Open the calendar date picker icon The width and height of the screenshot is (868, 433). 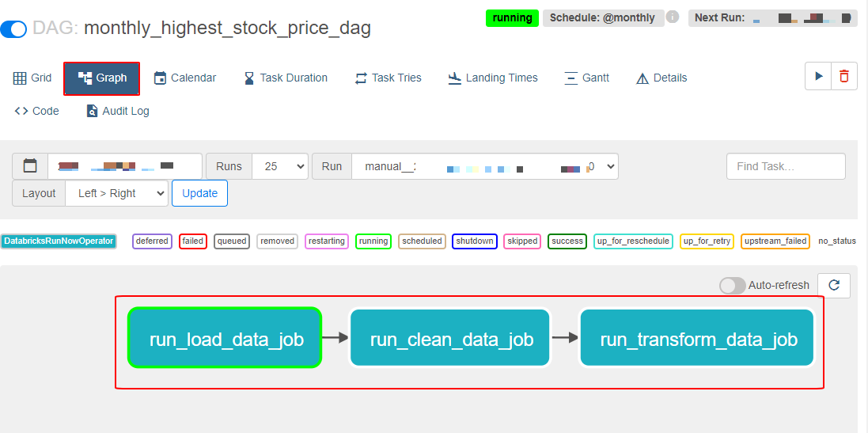tap(30, 166)
